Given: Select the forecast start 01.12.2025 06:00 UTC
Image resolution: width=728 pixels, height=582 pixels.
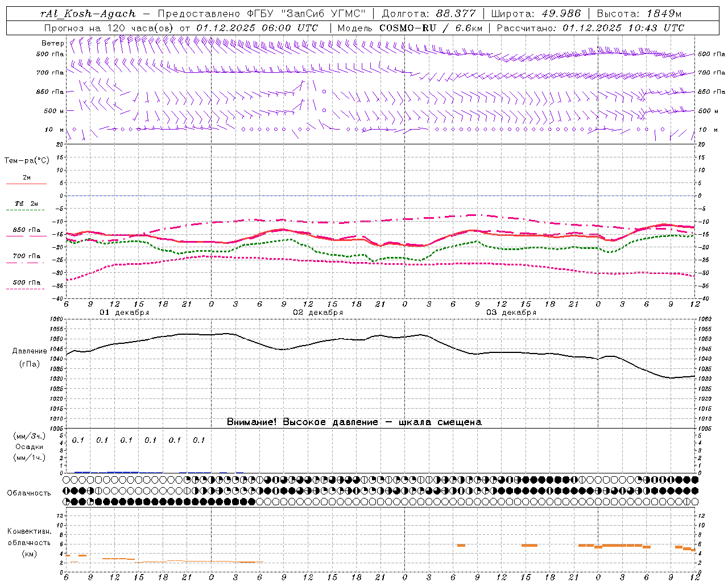Looking at the screenshot, I should (x=257, y=28).
